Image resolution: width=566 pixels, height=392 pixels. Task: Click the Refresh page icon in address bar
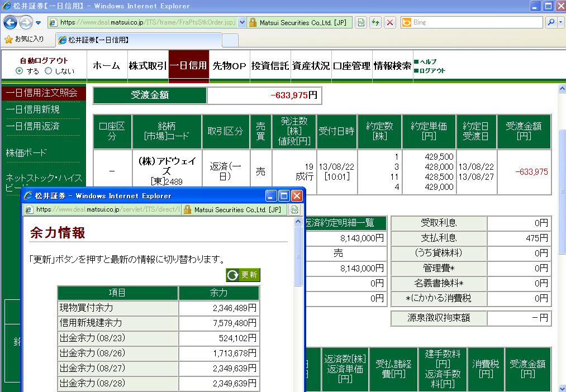375,23
